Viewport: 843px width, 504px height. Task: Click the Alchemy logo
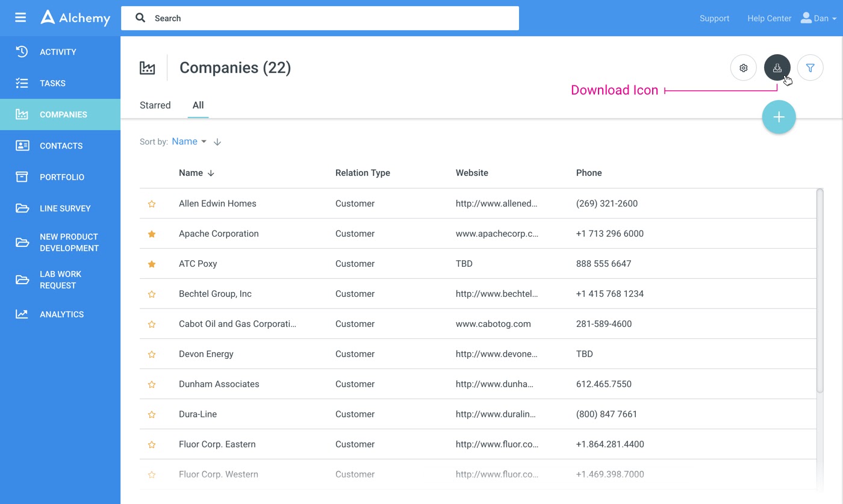pyautogui.click(x=75, y=18)
